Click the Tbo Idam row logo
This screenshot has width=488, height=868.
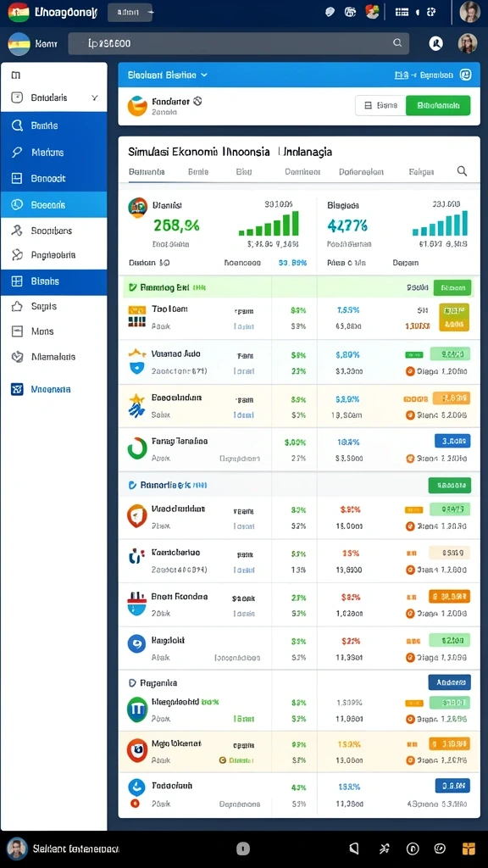136,316
